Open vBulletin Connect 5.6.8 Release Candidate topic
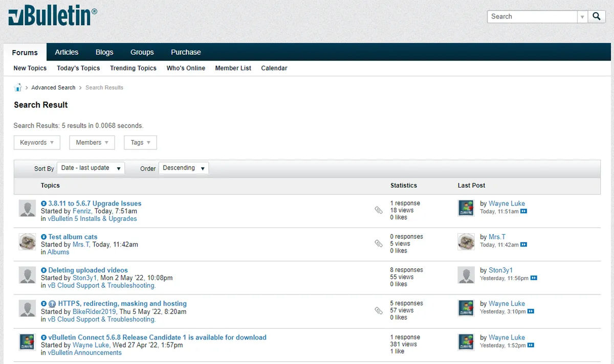 157,337
